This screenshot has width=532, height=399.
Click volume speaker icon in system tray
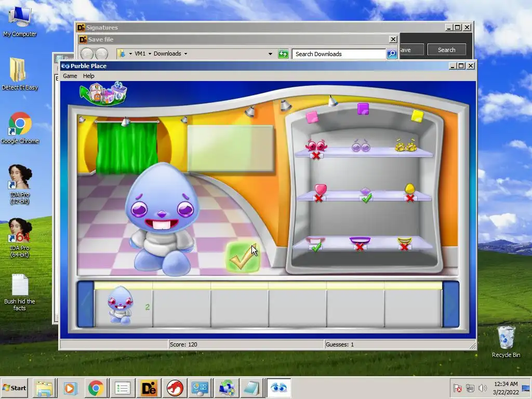pyautogui.click(x=482, y=388)
